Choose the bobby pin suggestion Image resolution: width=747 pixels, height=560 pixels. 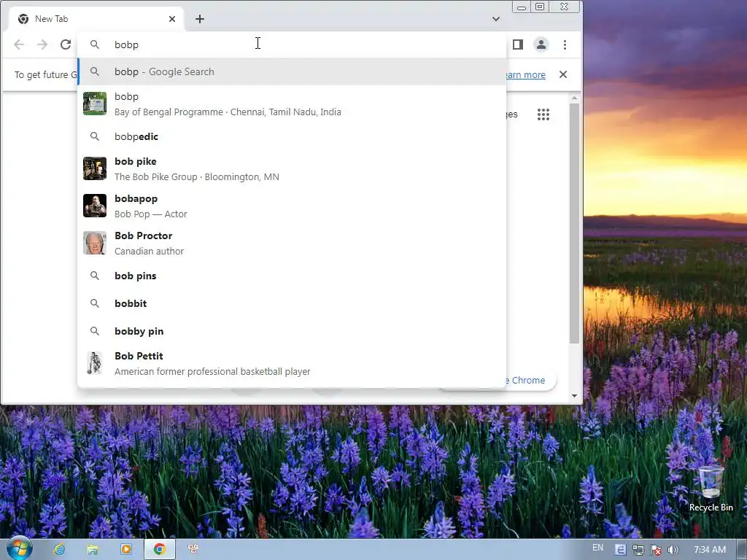[292, 331]
